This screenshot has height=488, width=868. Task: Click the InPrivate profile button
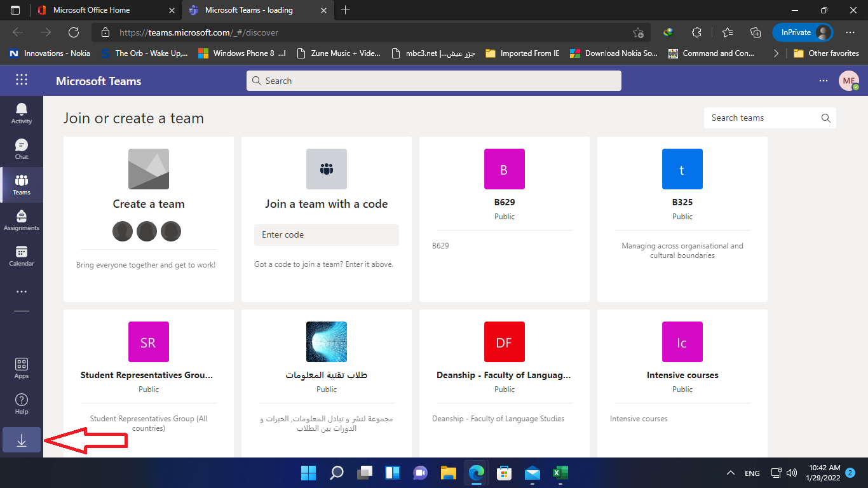click(x=803, y=32)
